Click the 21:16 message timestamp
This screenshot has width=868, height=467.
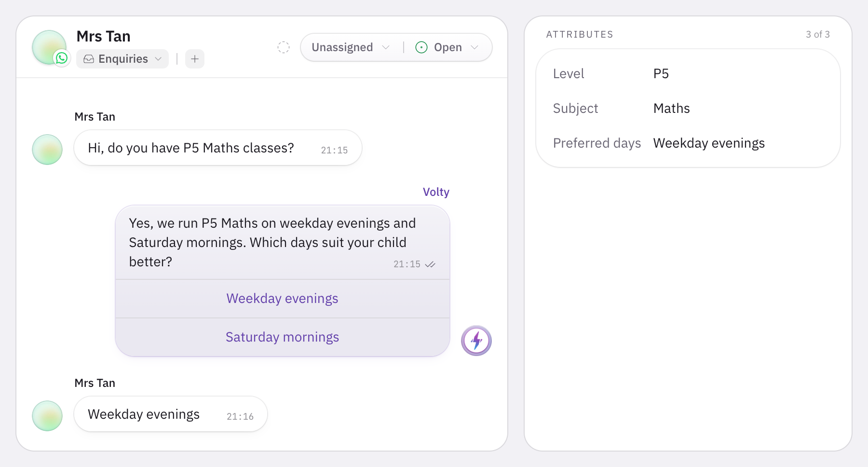(x=240, y=416)
